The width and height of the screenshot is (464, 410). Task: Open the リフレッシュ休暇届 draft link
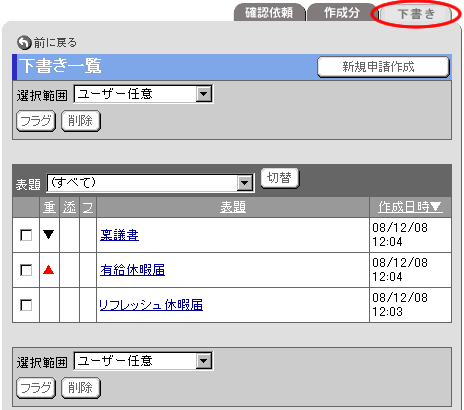pyautogui.click(x=151, y=305)
